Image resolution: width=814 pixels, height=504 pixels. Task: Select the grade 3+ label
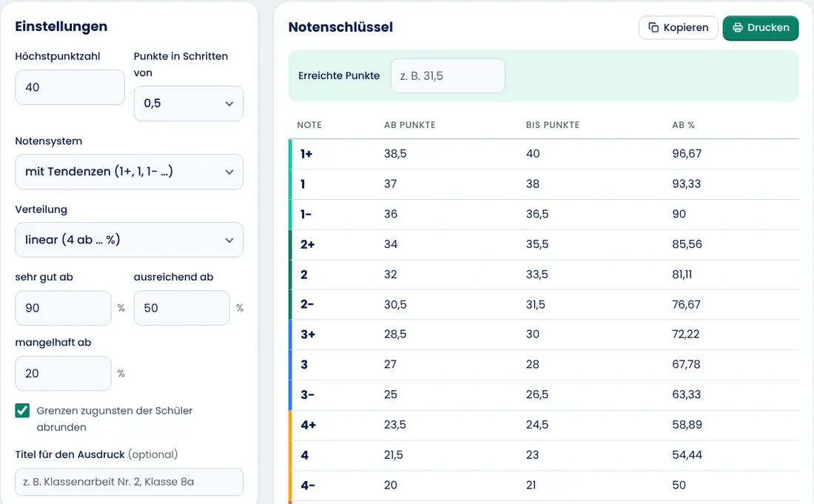tap(308, 335)
